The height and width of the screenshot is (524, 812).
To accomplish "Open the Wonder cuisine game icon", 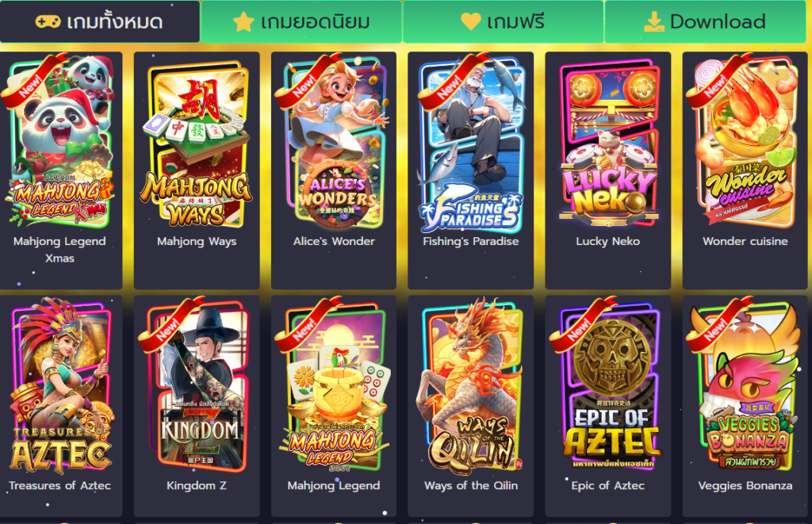I will click(x=745, y=141).
